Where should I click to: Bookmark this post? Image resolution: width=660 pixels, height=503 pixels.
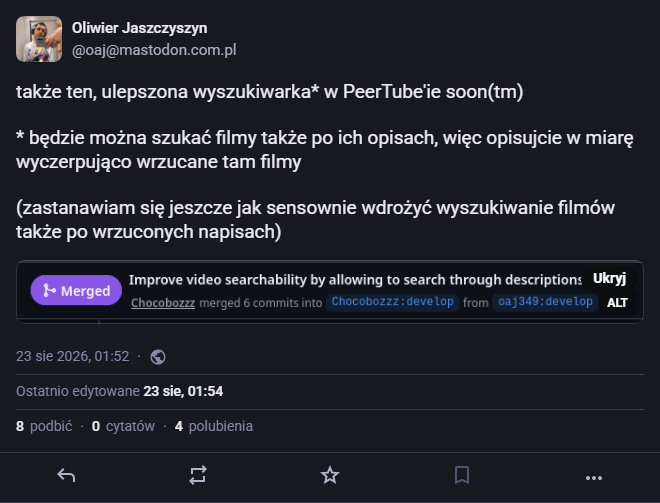click(x=462, y=475)
